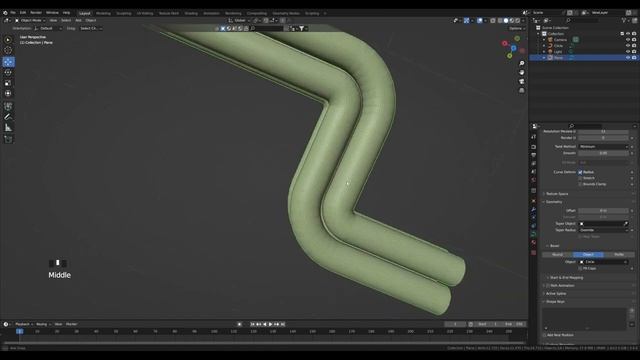Image resolution: width=640 pixels, height=360 pixels.
Task: Collapse the Shape Keys panel
Action: pos(555,302)
